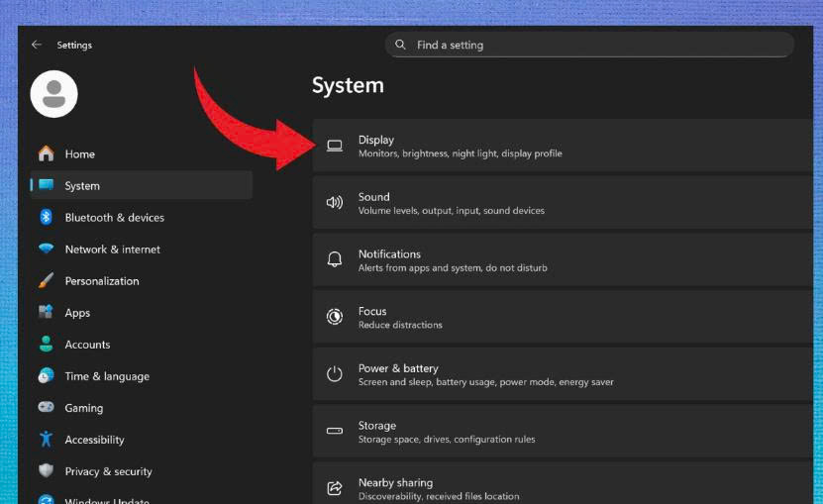Screen dimensions: 823x504
Task: Click the Network wifi icon in sidebar
Action: [47, 249]
